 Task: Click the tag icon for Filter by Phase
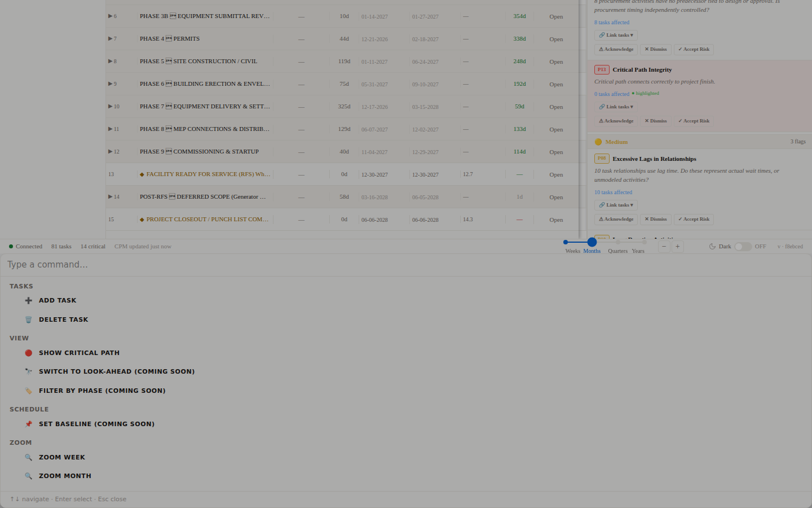[x=29, y=391]
